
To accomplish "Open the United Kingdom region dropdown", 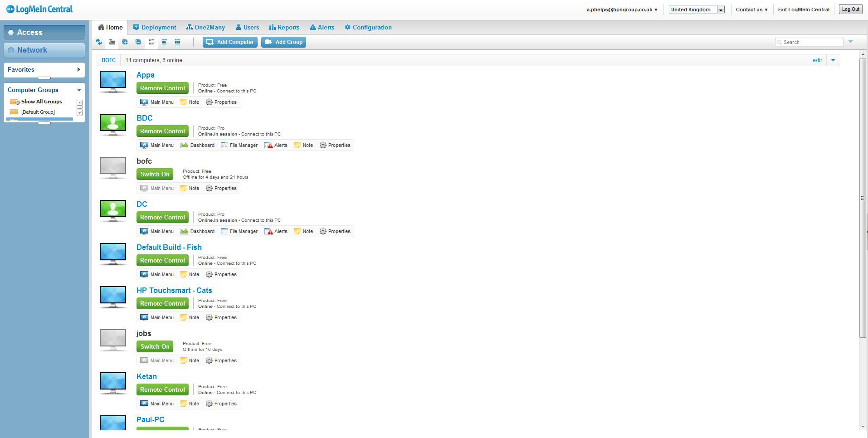I will coord(697,10).
